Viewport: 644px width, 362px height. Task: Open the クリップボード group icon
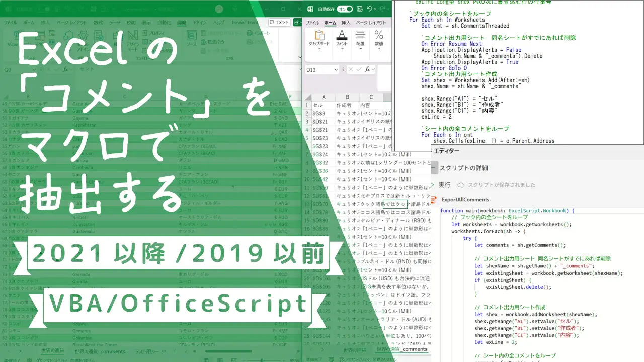319,35
